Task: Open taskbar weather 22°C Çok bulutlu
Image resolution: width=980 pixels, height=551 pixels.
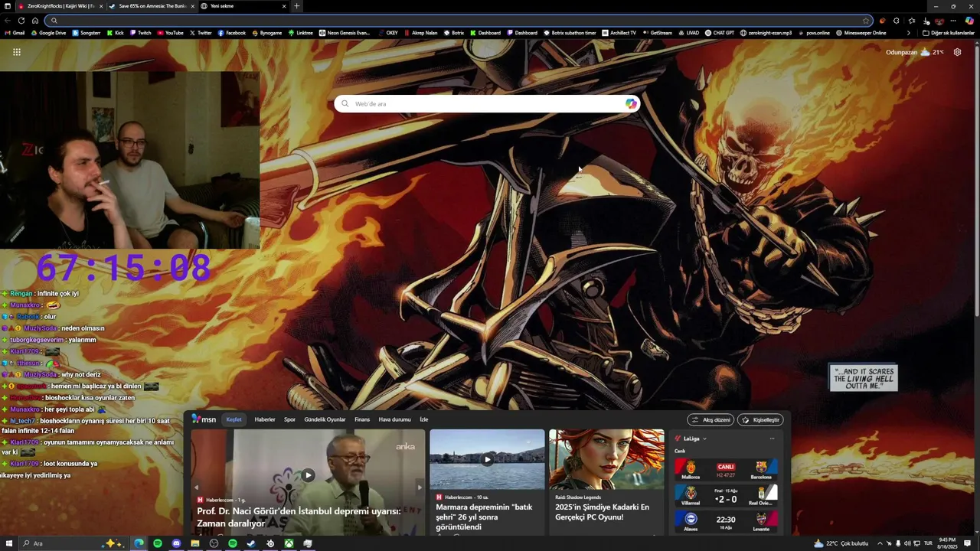Action: click(x=841, y=543)
